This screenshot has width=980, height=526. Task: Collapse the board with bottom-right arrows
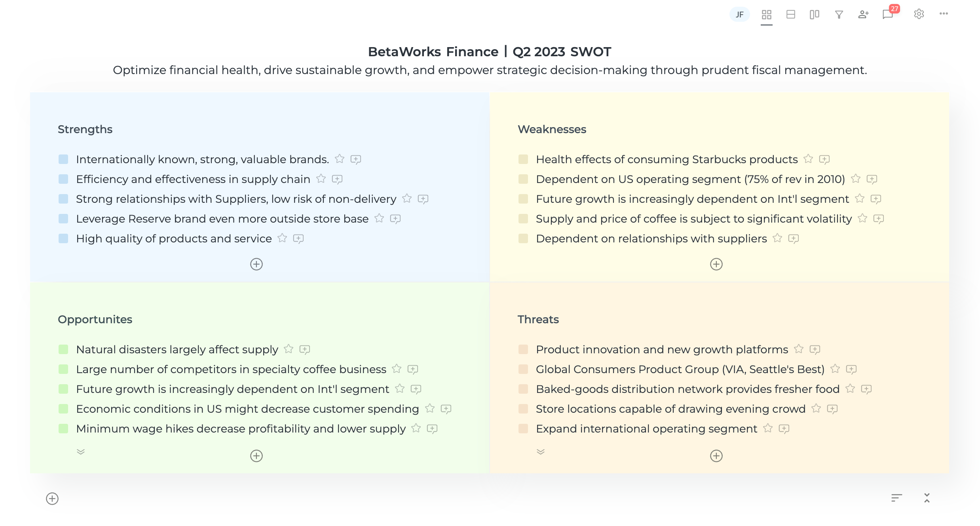coord(927,498)
